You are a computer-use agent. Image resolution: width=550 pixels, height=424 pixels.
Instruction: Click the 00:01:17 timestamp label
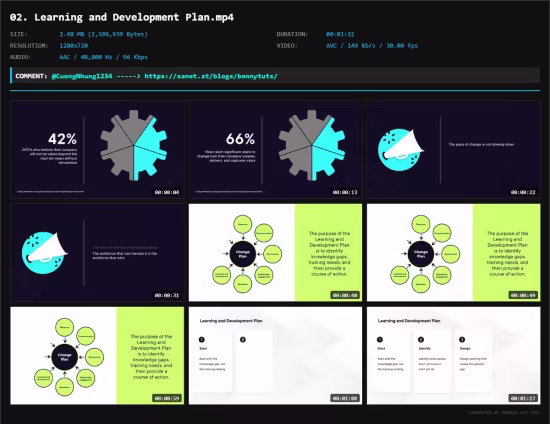tap(523, 398)
